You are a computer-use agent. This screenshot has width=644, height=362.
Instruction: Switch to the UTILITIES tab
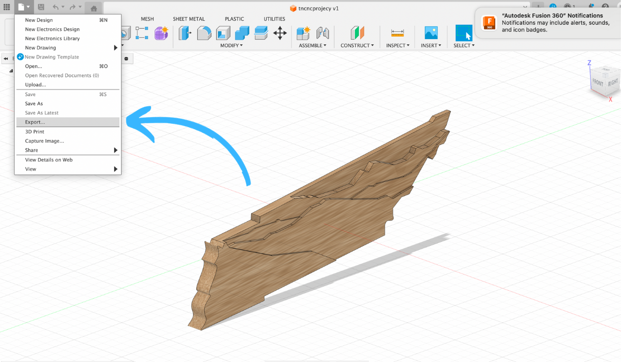click(x=274, y=19)
